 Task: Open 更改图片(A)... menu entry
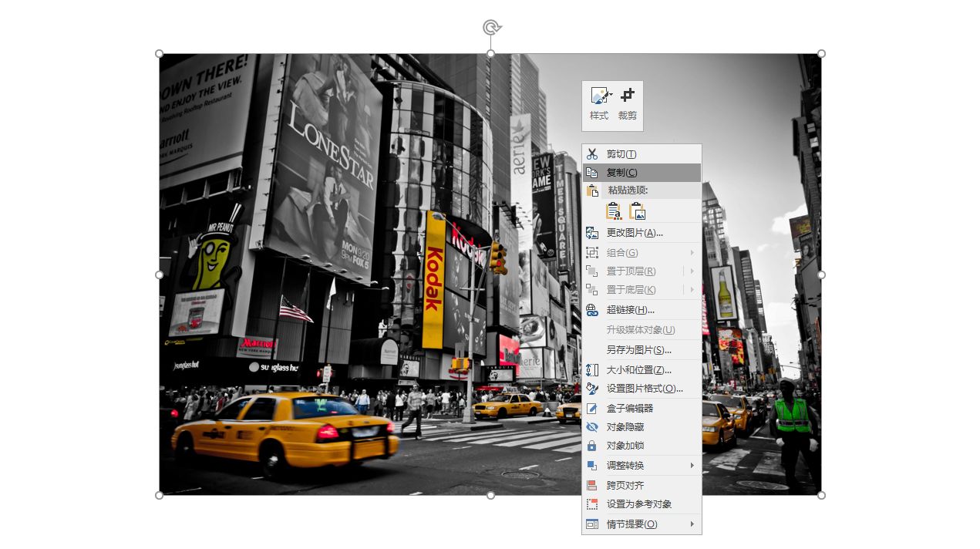(x=642, y=233)
